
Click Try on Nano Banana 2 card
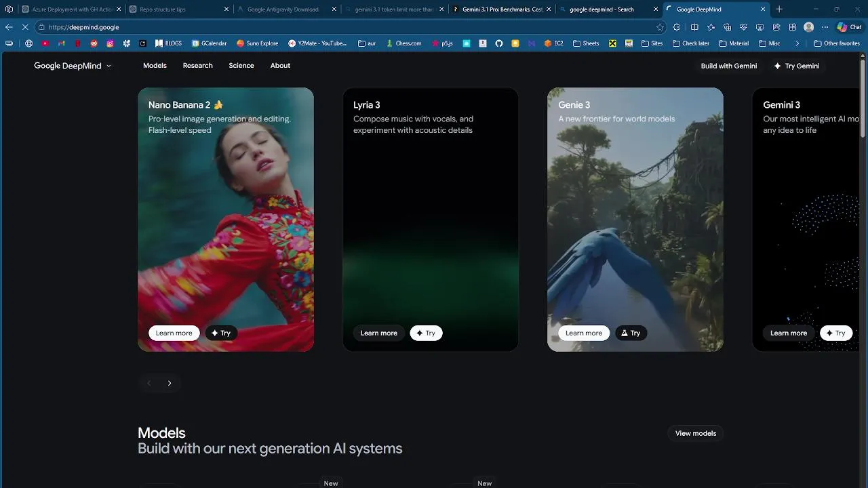point(221,333)
